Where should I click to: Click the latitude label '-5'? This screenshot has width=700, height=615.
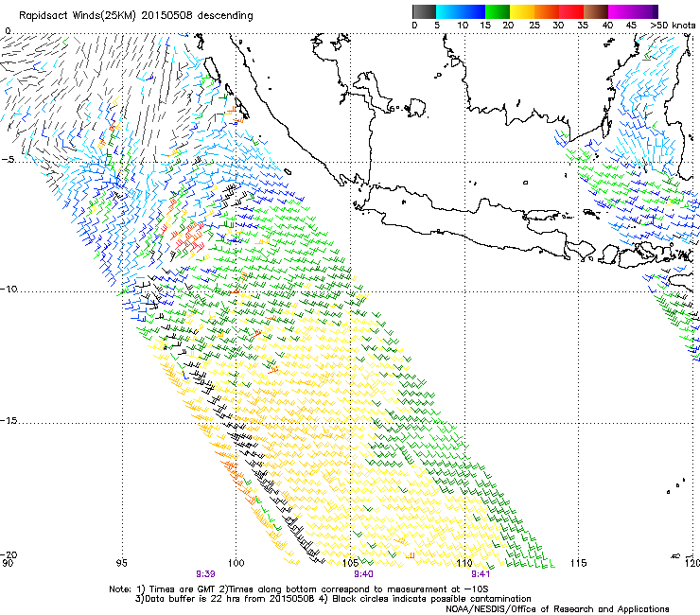(x=9, y=160)
